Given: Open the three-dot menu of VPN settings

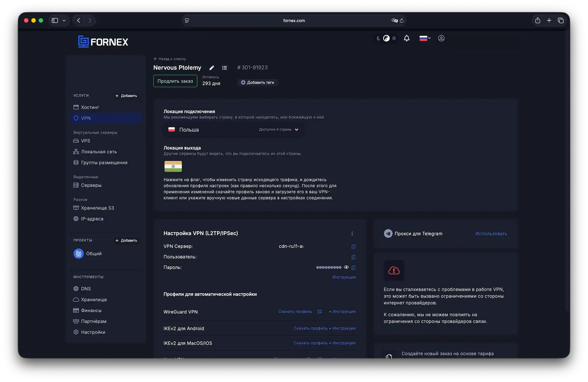Looking at the screenshot, I should pos(352,233).
